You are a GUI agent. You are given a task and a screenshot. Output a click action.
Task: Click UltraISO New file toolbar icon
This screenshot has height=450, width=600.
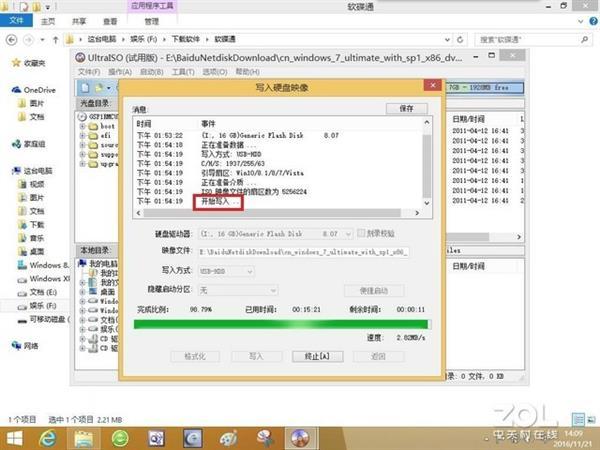click(x=85, y=88)
